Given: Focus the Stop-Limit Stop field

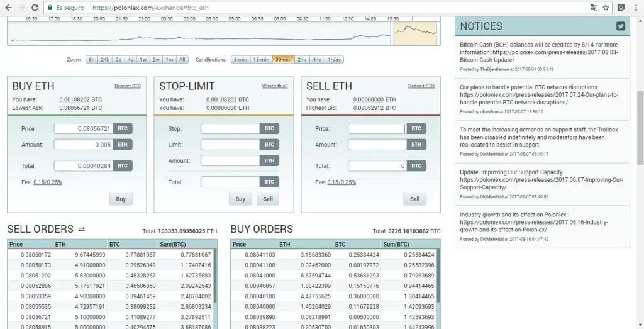Looking at the screenshot, I should coord(230,128).
